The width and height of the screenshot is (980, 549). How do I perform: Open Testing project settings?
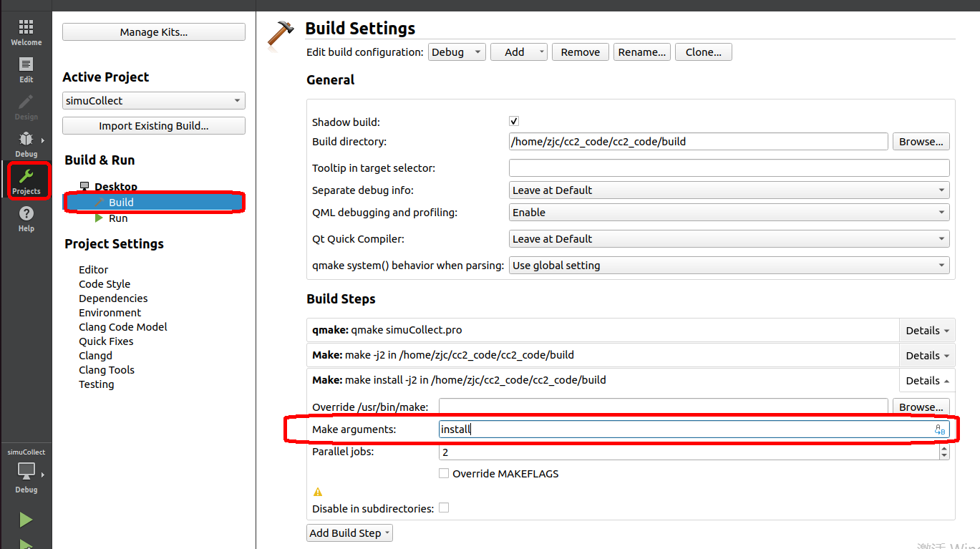coord(97,384)
